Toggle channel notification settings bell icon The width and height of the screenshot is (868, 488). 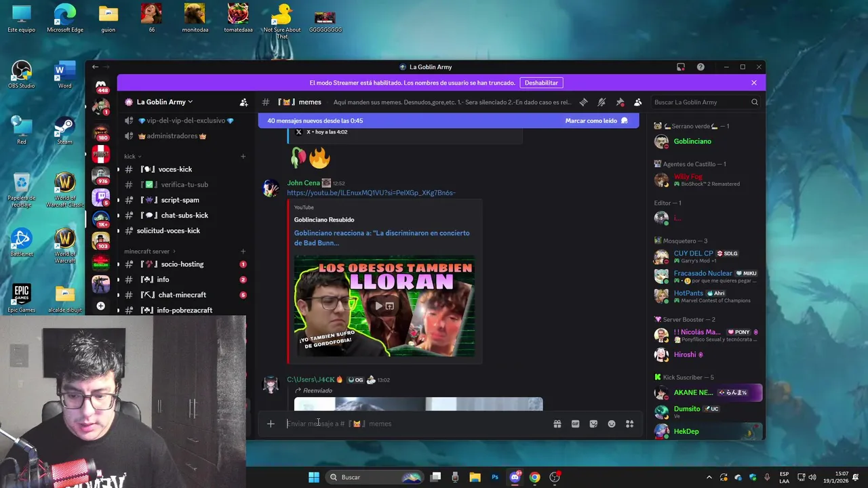601,102
